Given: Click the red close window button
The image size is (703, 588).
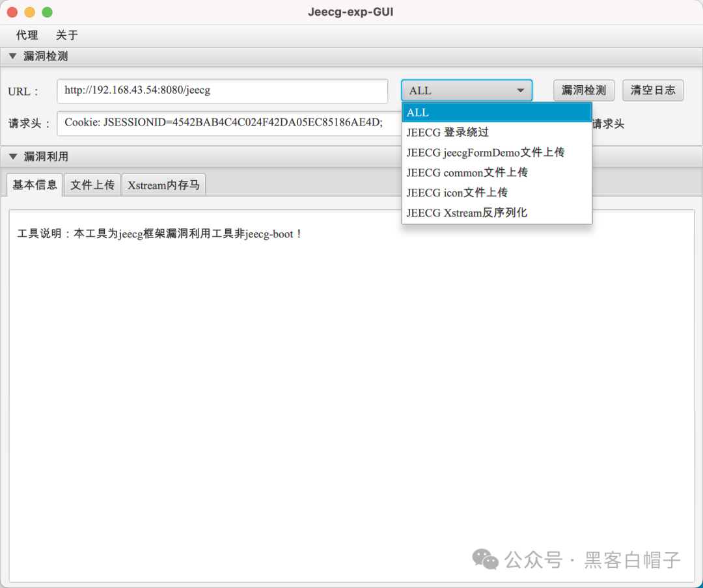Looking at the screenshot, I should [12, 12].
